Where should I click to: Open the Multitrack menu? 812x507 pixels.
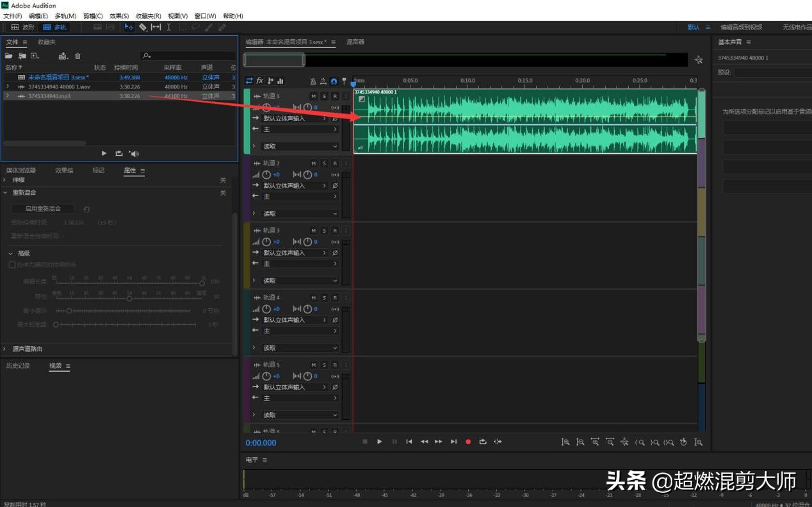coord(65,16)
